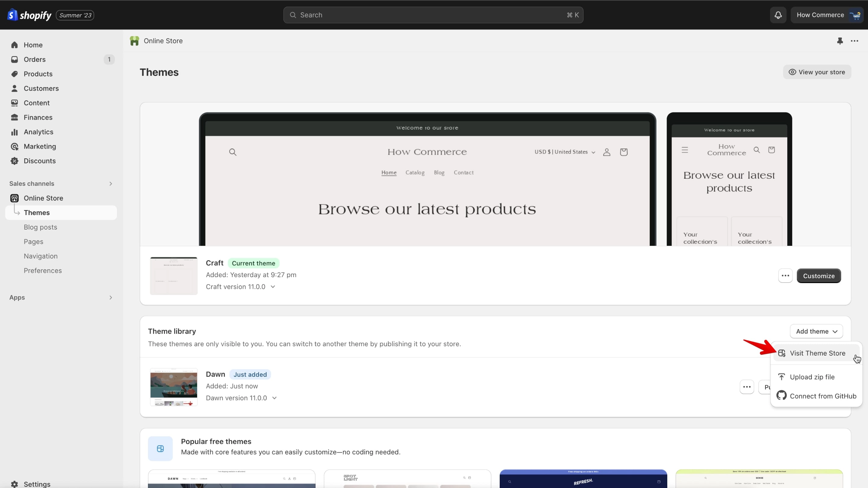Image resolution: width=868 pixels, height=488 pixels.
Task: Click the Settings gear icon
Action: click(14, 484)
